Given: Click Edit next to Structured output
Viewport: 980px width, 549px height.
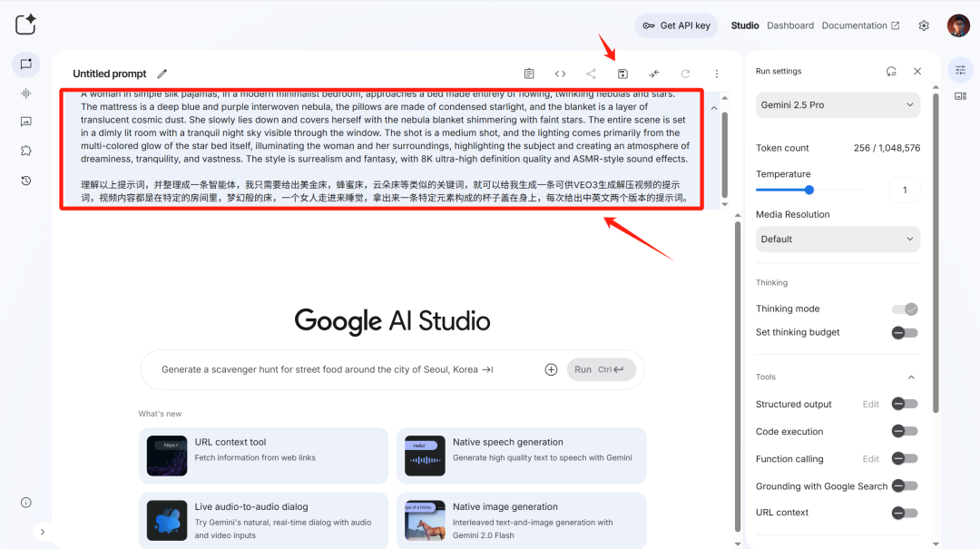Looking at the screenshot, I should pyautogui.click(x=870, y=405).
